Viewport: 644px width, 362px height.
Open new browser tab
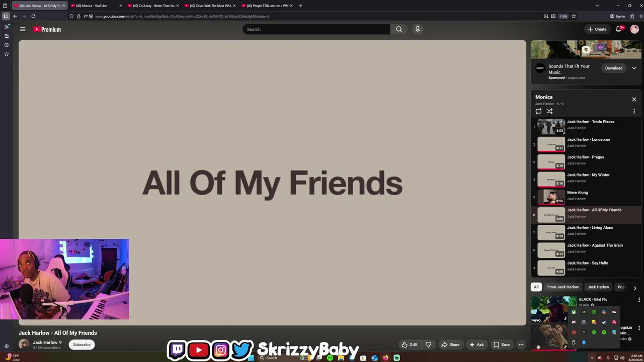tap(300, 6)
